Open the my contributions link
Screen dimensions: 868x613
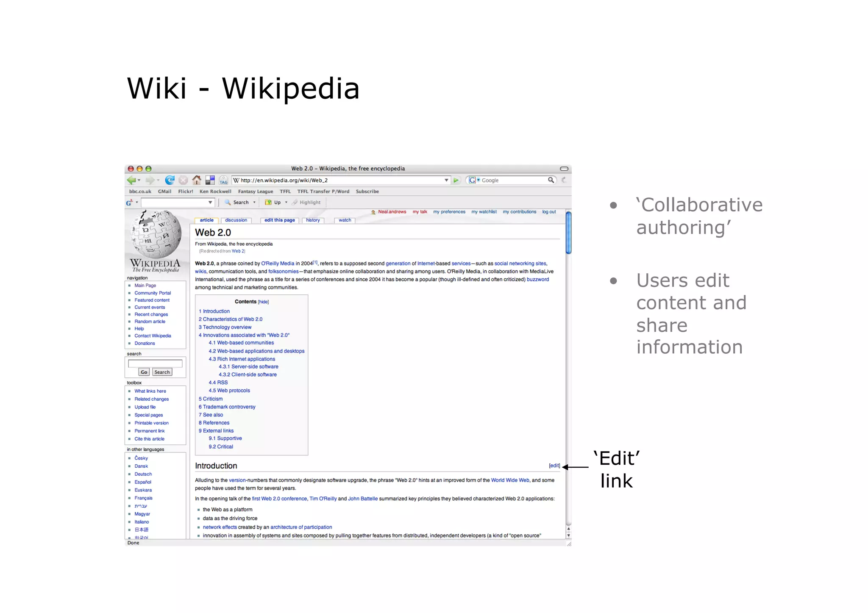click(x=520, y=212)
